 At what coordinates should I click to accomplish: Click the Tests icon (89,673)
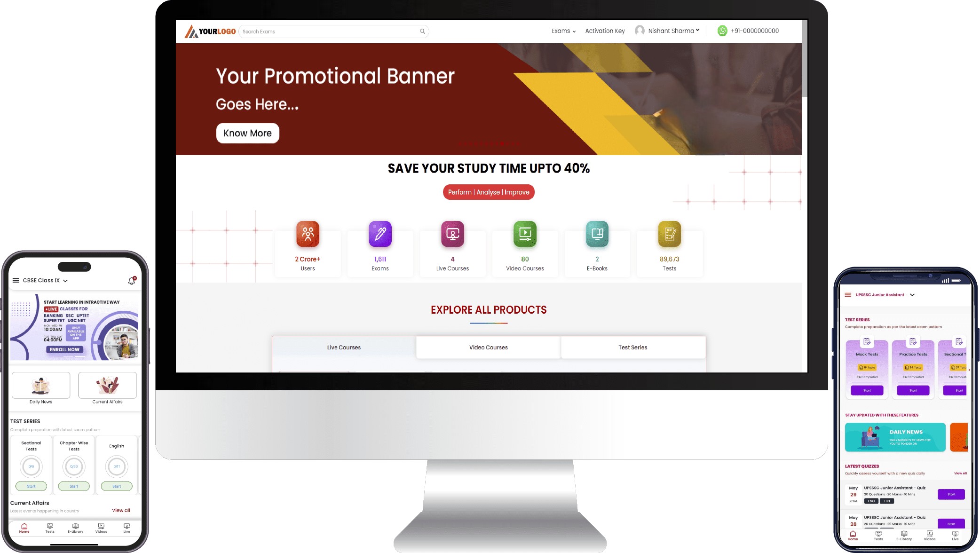(x=669, y=233)
